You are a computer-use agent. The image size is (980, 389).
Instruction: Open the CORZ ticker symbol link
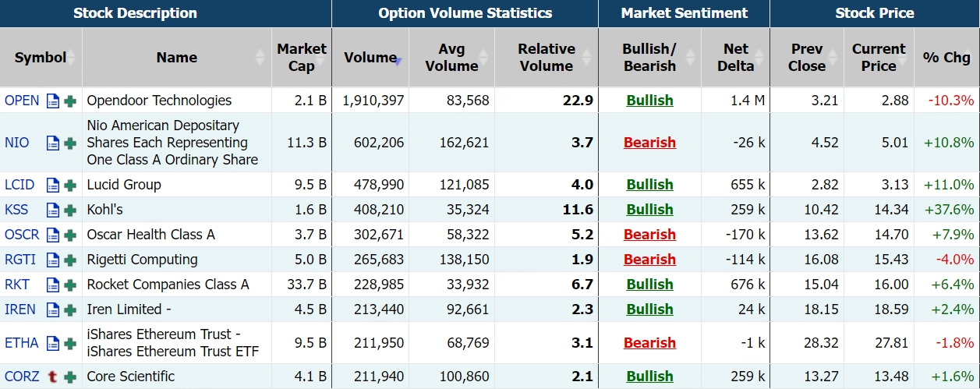21,377
